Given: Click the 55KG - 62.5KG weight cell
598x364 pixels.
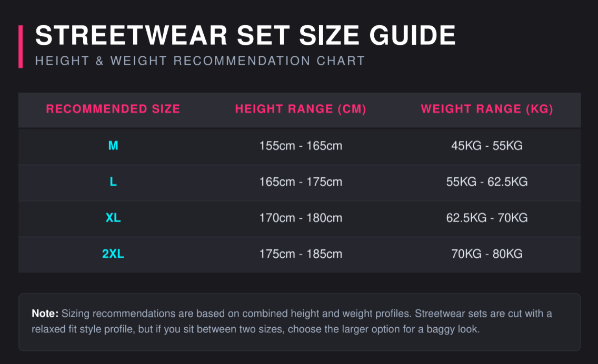Looking at the screenshot, I should tap(487, 182).
